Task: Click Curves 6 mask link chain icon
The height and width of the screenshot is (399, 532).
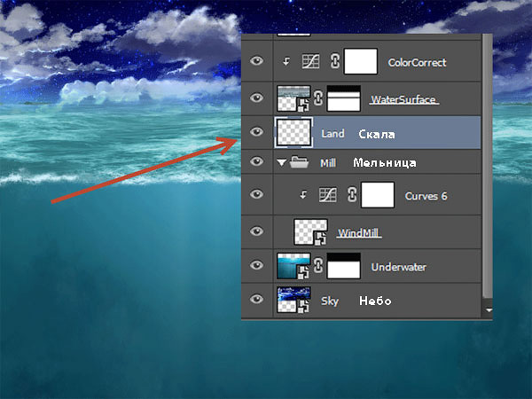Action: [x=352, y=195]
